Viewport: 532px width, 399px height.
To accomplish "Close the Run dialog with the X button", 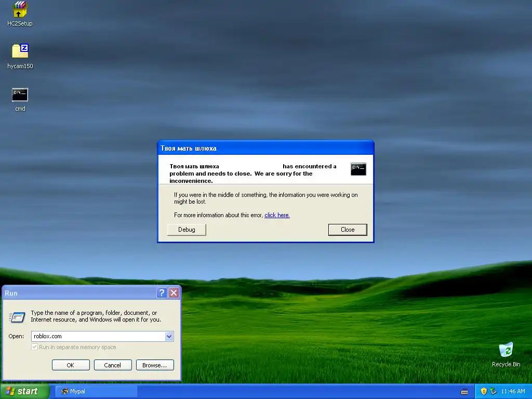I will click(174, 293).
